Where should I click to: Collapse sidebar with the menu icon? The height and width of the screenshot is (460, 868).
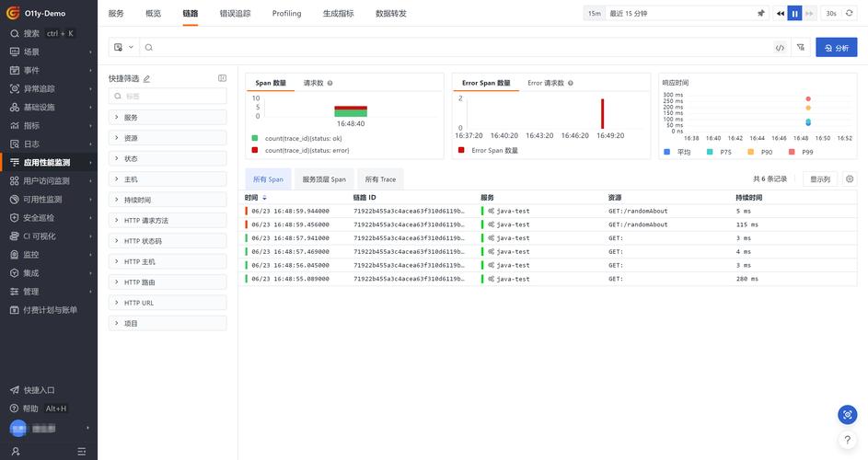pos(82,451)
